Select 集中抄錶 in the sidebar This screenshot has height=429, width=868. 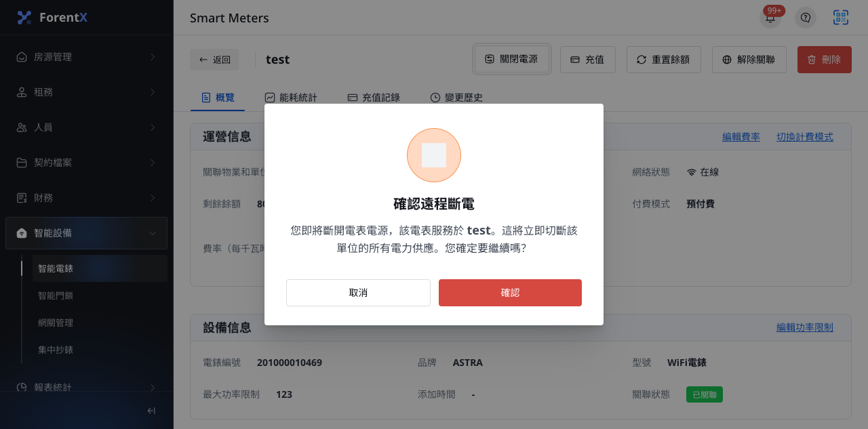100,350
